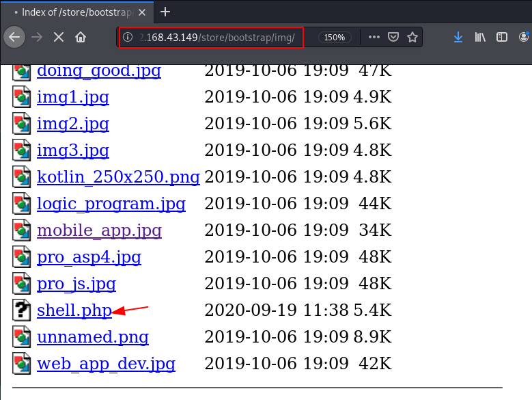The width and height of the screenshot is (532, 400).
Task: Toggle the sidebar view icon
Action: point(502,37)
